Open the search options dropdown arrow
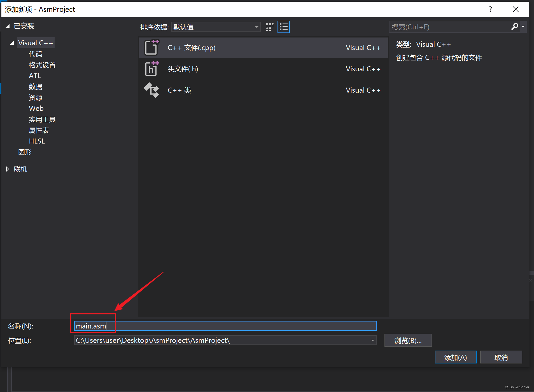The height and width of the screenshot is (392, 534). [523, 27]
